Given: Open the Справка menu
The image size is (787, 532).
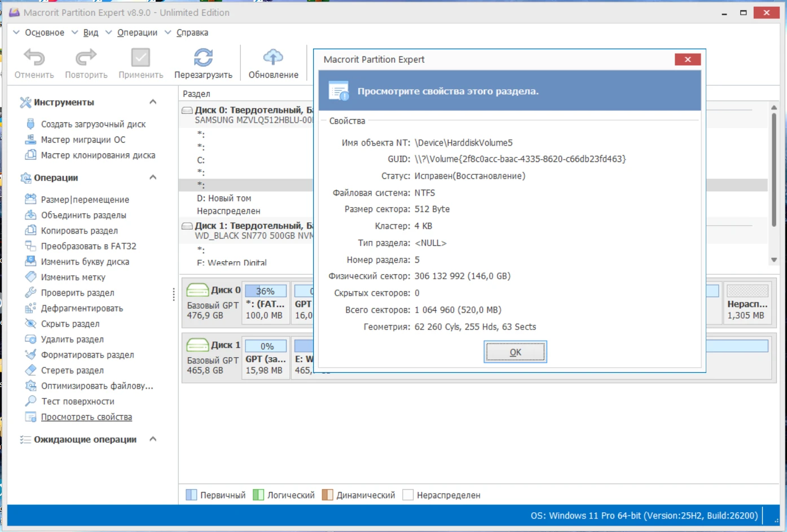Looking at the screenshot, I should point(192,33).
